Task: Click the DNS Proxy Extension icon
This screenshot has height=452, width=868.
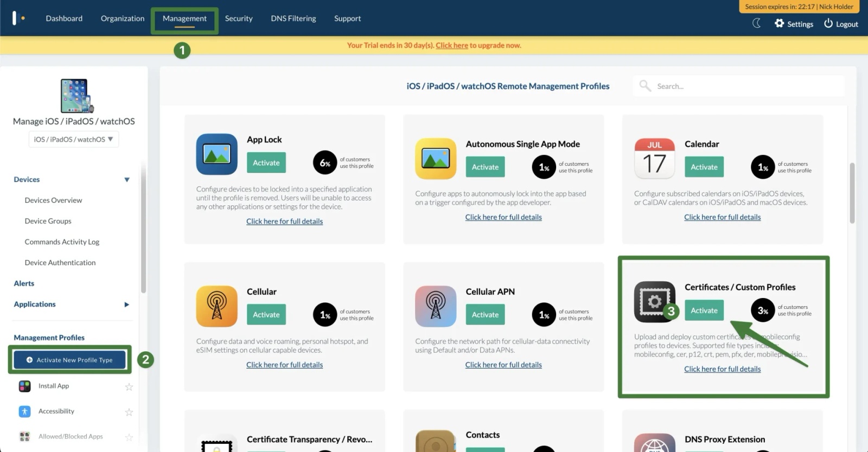Action: [x=655, y=443]
